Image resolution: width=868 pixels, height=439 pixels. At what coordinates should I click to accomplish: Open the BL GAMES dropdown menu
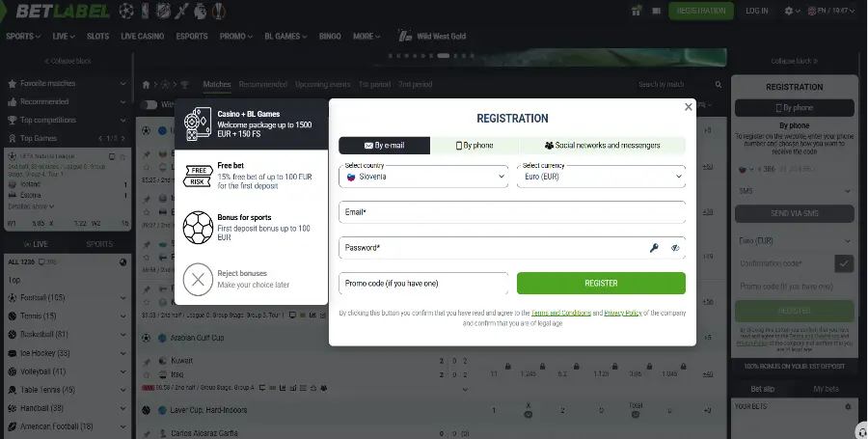coord(285,36)
